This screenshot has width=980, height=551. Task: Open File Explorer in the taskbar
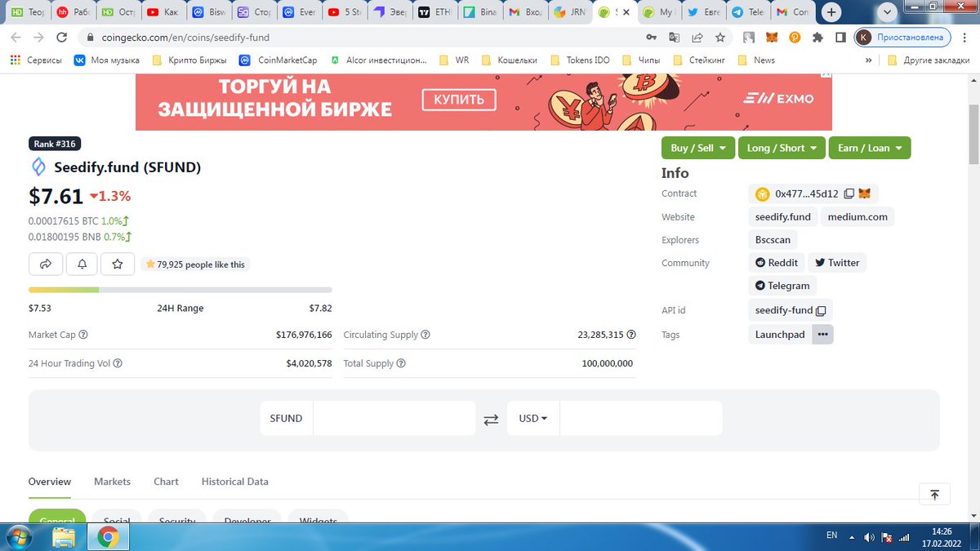coord(64,537)
